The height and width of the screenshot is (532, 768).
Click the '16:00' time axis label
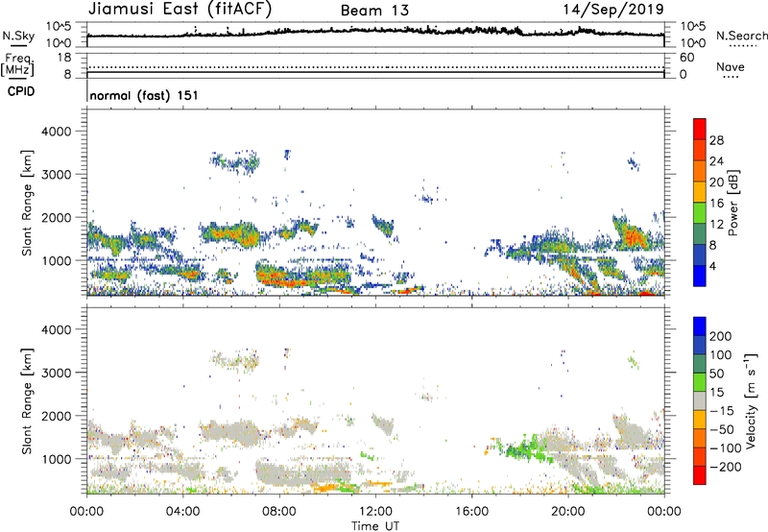pos(471,512)
